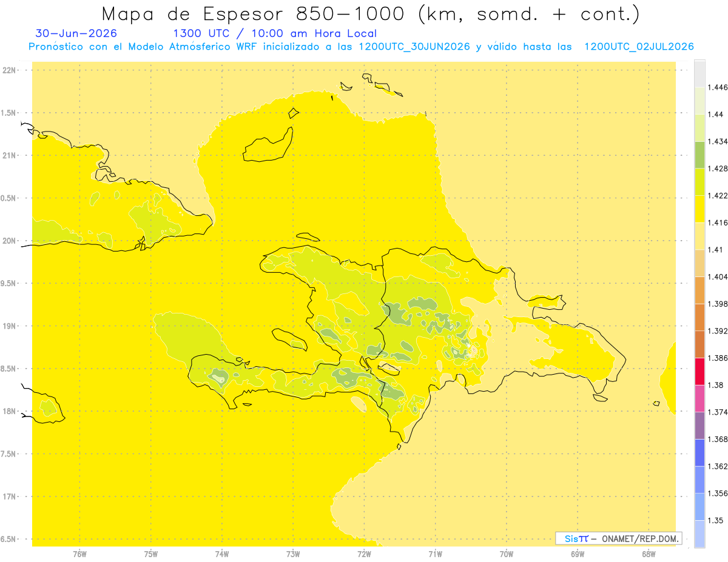Viewport: 728px width, 562px height.
Task: Click legend value "1.41"
Action: coord(715,250)
